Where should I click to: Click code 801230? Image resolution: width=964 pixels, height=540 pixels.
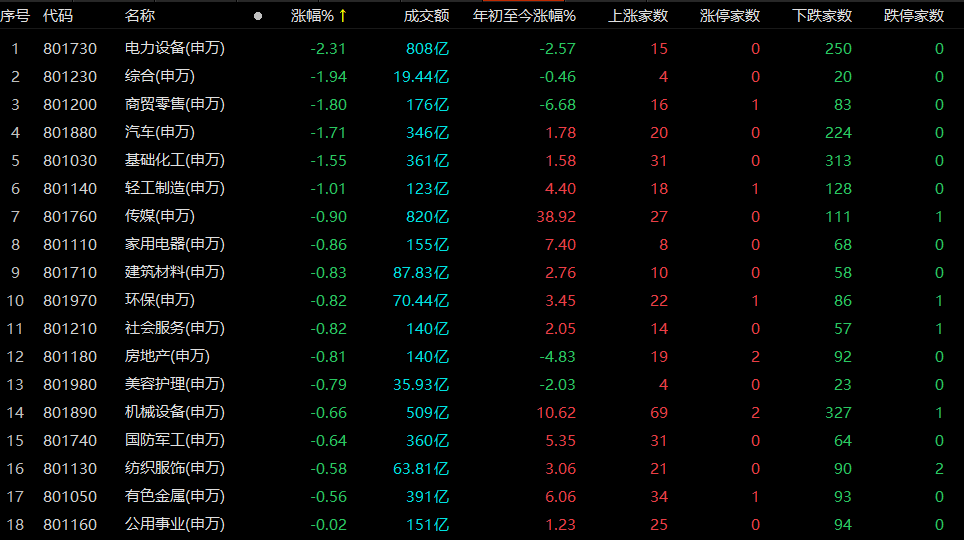70,77
